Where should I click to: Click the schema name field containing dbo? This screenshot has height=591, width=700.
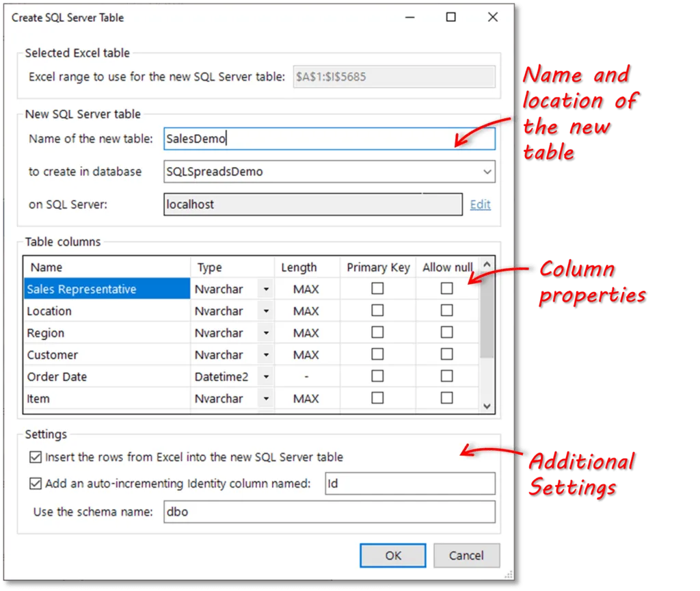click(329, 512)
